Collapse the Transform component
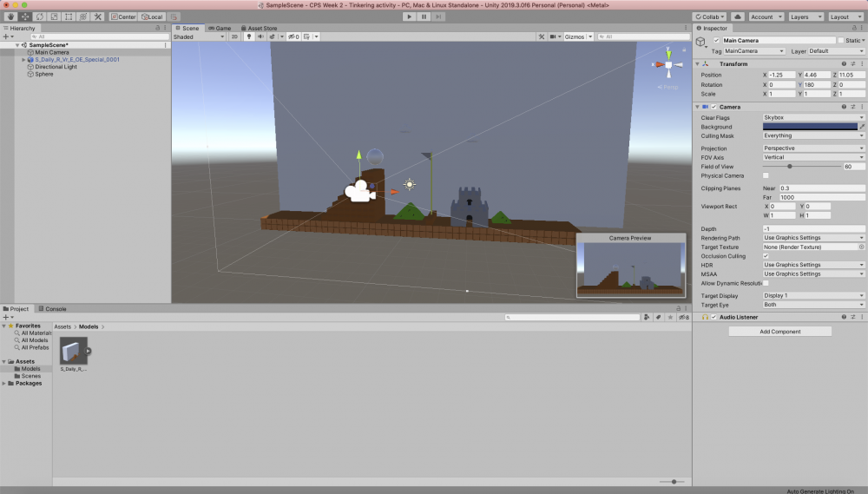 (697, 63)
